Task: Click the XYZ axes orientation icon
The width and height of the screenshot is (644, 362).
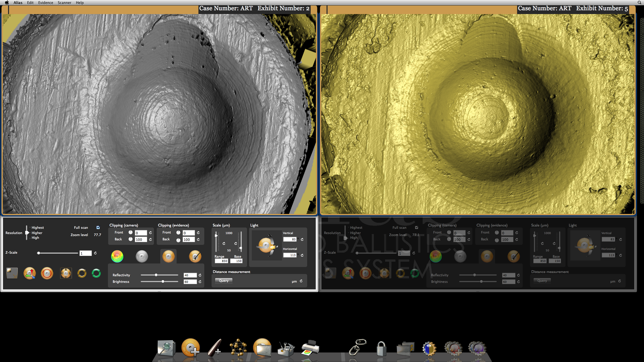Action: point(30,273)
